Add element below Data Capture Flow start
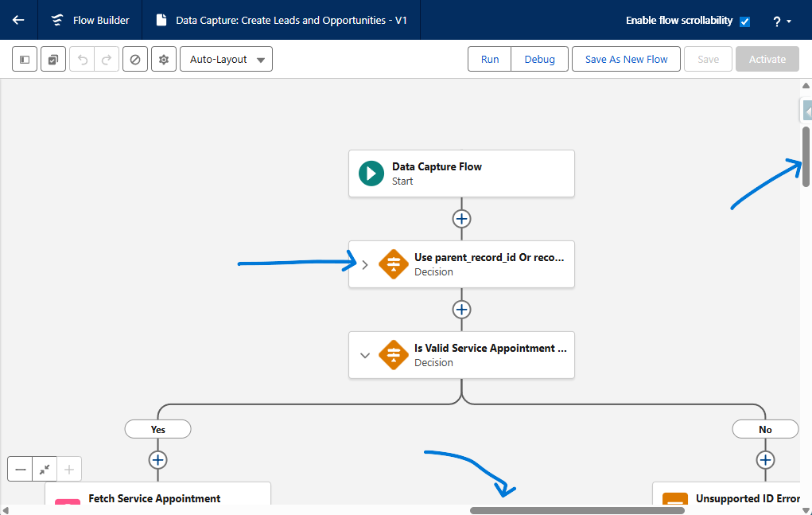The height and width of the screenshot is (515, 812). click(x=461, y=219)
